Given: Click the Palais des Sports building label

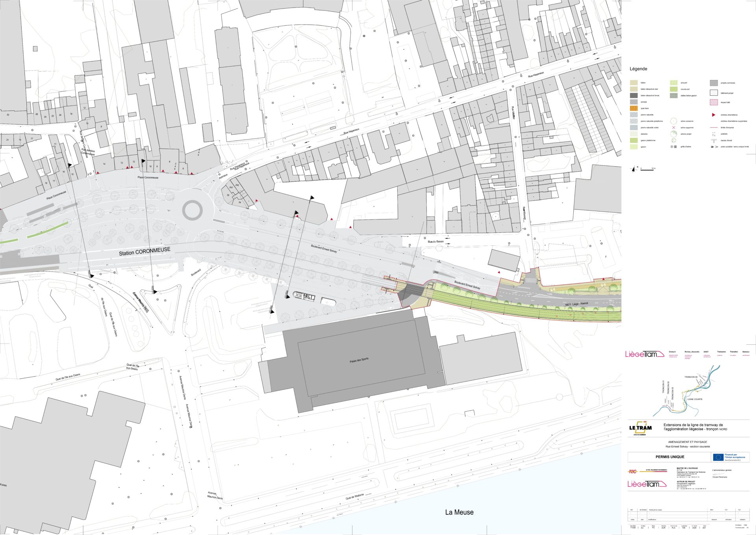Looking at the screenshot, I should click(x=359, y=360).
